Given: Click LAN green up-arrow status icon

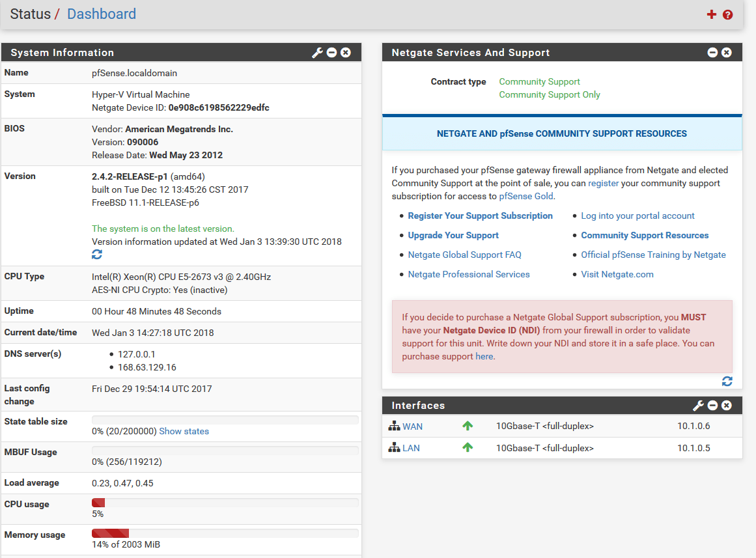Looking at the screenshot, I should pyautogui.click(x=468, y=447).
